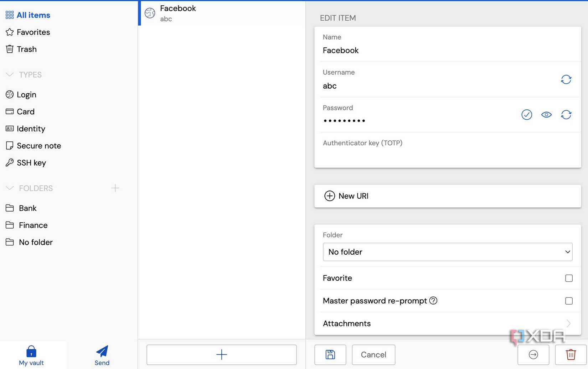Delete item using red trash icon
This screenshot has height=369, width=588.
coord(571,355)
